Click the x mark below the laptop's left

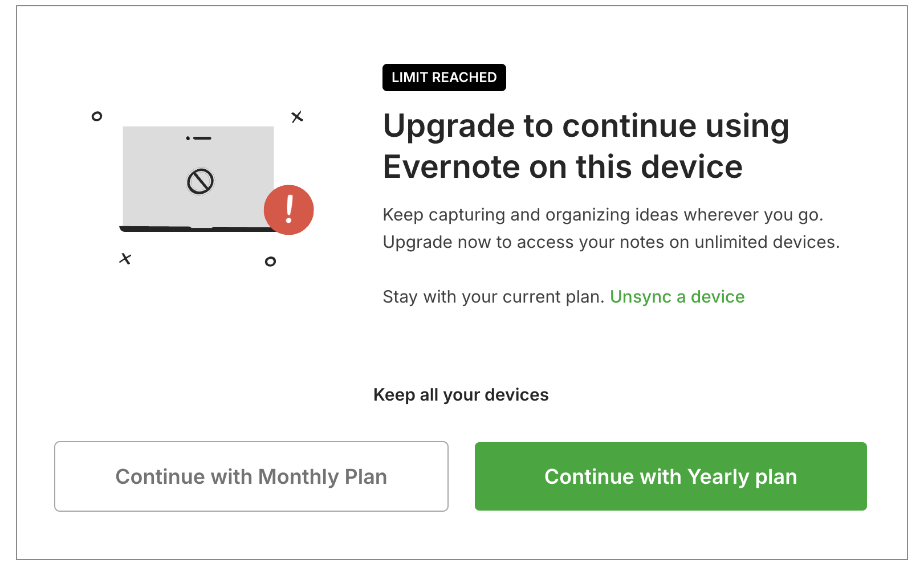(125, 259)
